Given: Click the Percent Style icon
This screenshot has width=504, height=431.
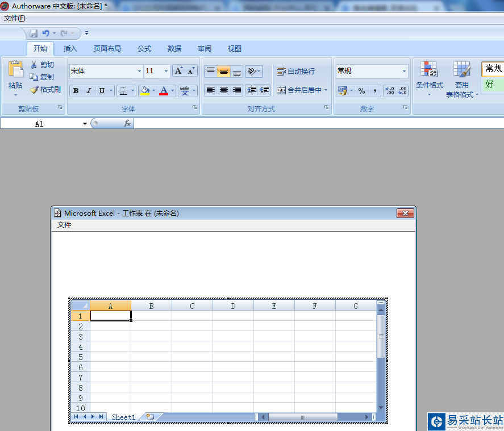Looking at the screenshot, I should tap(361, 91).
